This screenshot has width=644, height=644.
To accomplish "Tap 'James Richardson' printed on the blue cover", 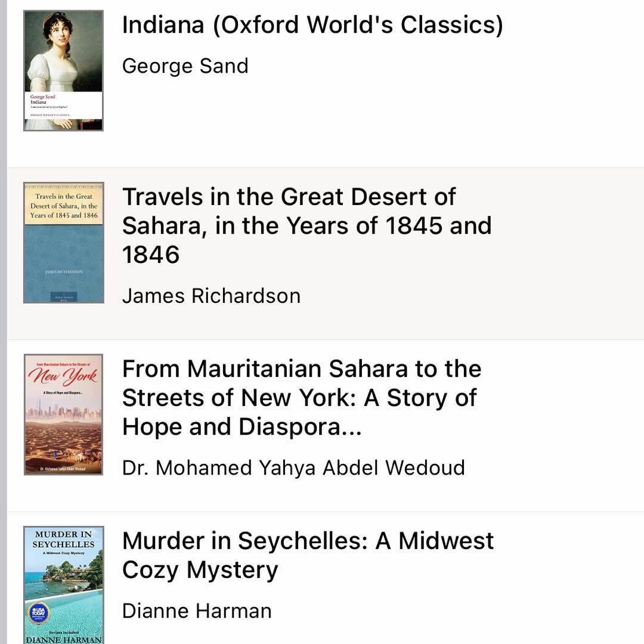I will 63,272.
